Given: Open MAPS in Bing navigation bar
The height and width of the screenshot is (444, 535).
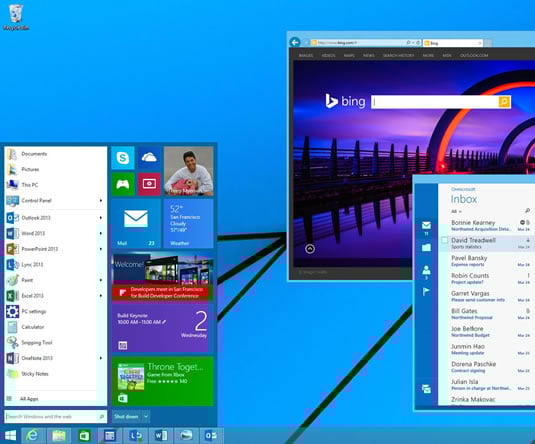Looking at the screenshot, I should pos(349,55).
